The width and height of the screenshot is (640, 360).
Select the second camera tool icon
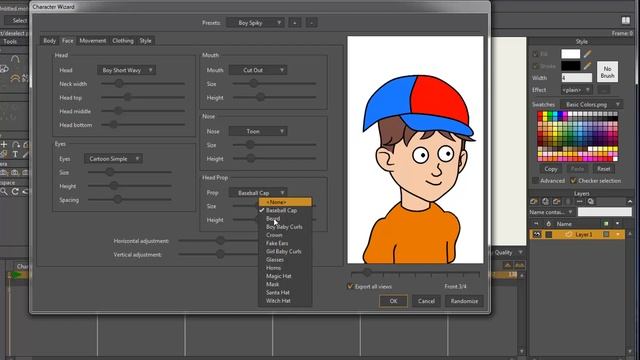[15, 173]
